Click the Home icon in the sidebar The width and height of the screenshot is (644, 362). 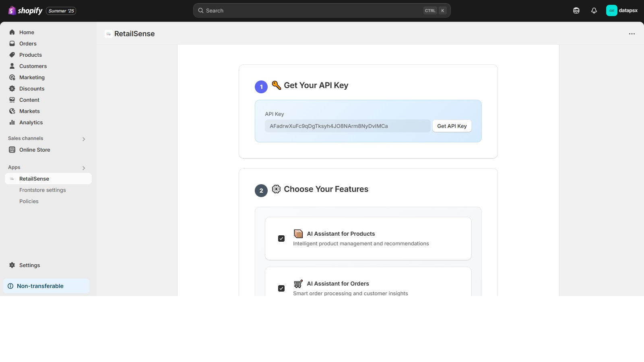(x=12, y=32)
